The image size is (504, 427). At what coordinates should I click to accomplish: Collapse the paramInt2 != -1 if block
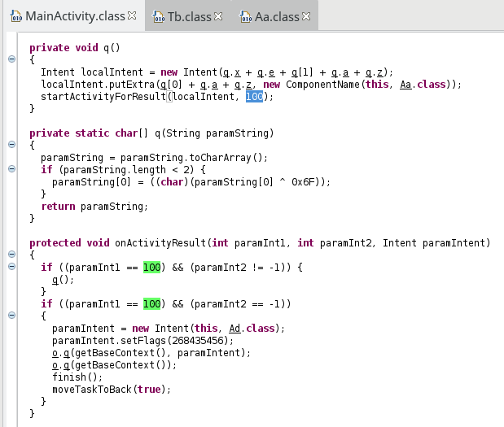click(x=12, y=267)
